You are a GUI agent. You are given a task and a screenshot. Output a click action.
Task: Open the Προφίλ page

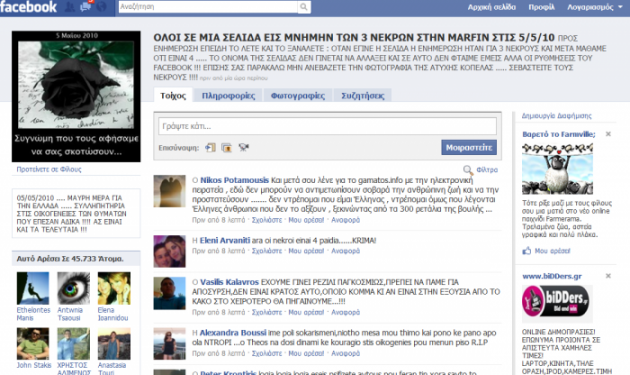541,7
